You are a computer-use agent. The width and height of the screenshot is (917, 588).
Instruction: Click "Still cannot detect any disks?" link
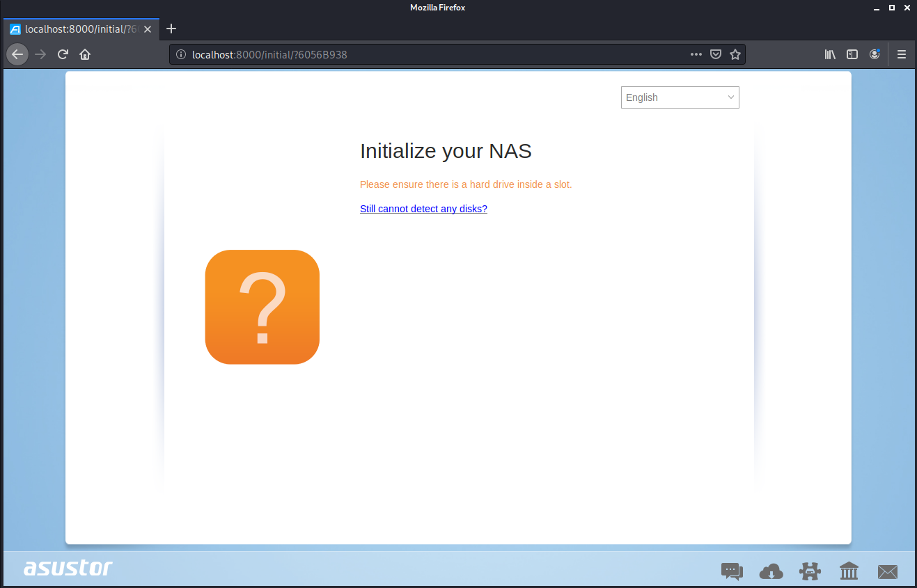pyautogui.click(x=423, y=209)
